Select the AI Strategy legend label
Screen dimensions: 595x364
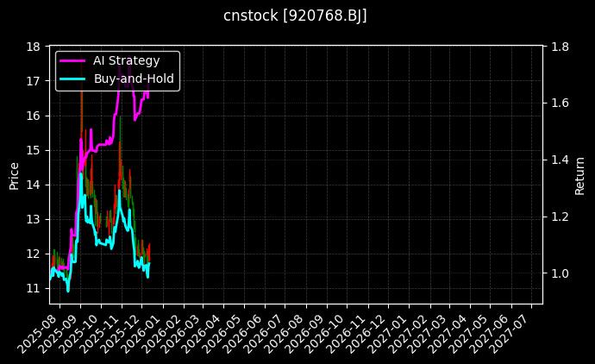click(126, 60)
